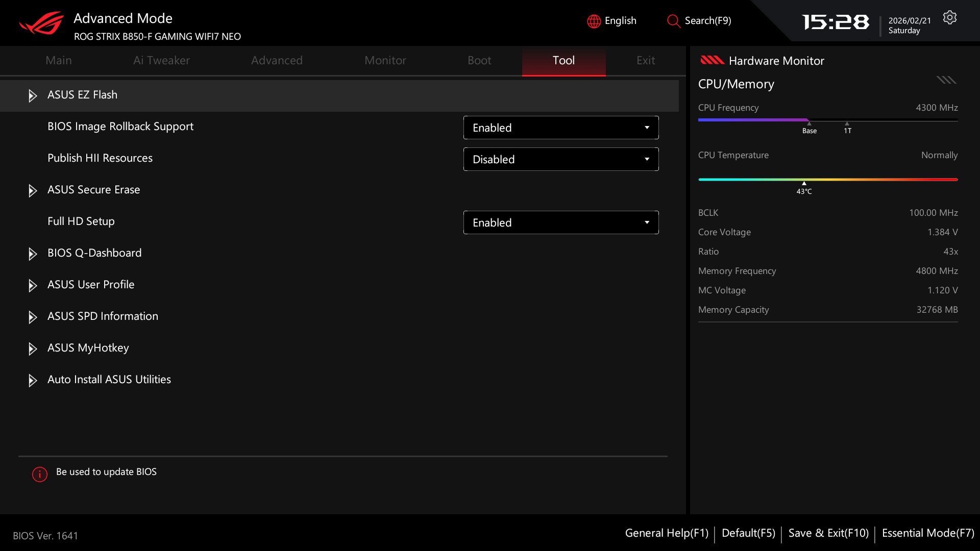Select Publish HII Resources label
This screenshot has width=980, height=551.
coord(100,158)
